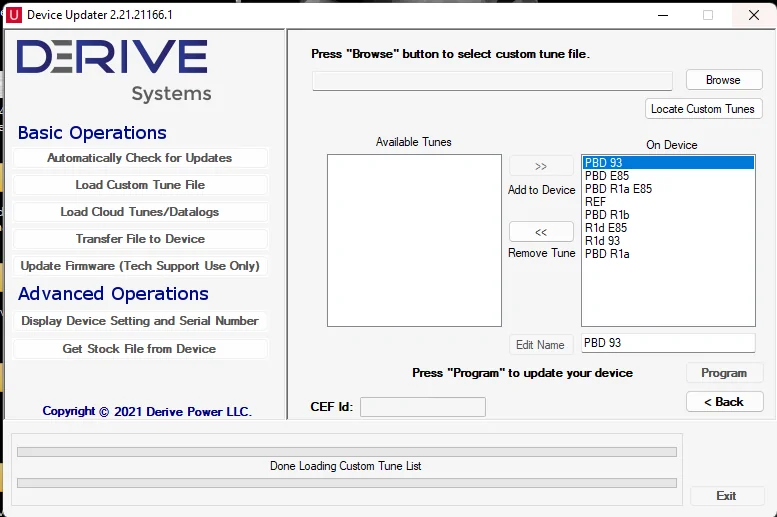
Task: Close the Device Updater window
Action: click(754, 15)
